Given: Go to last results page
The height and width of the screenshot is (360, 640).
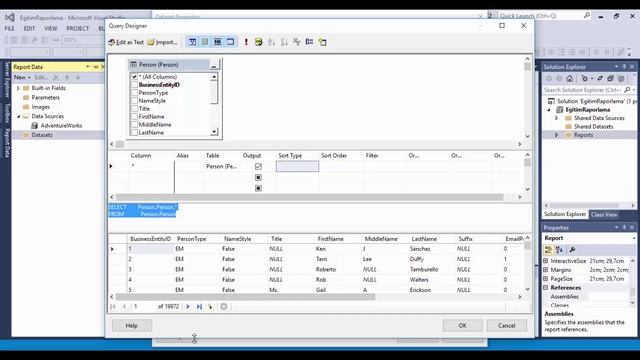Looking at the screenshot, I should pos(199,307).
